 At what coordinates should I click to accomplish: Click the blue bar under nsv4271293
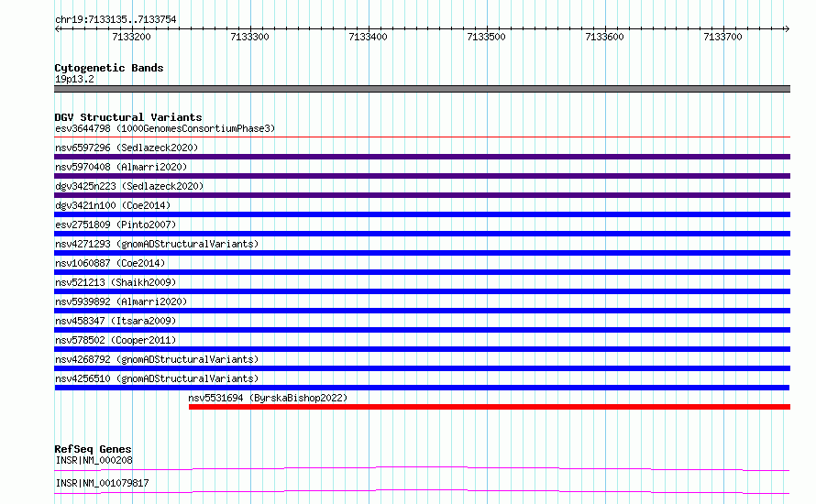[422, 253]
